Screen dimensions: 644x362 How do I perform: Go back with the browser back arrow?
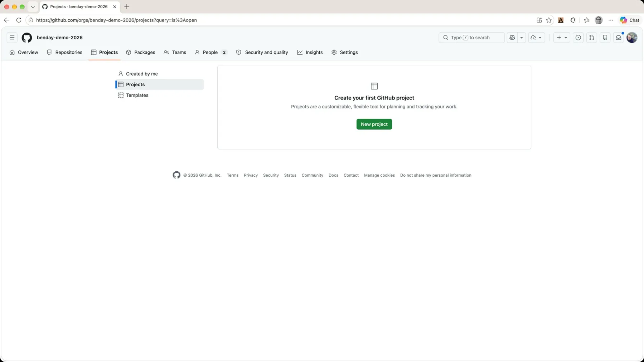pyautogui.click(x=7, y=20)
